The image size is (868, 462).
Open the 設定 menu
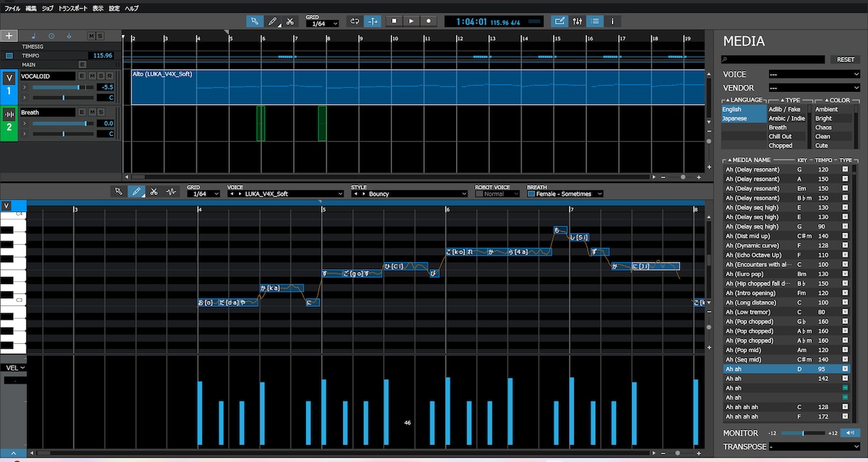pyautogui.click(x=114, y=9)
